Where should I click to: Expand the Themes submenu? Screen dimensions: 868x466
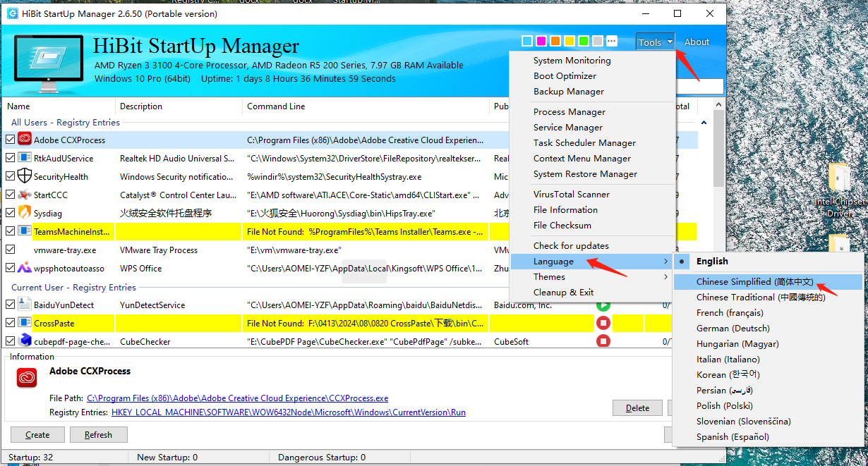coord(550,276)
